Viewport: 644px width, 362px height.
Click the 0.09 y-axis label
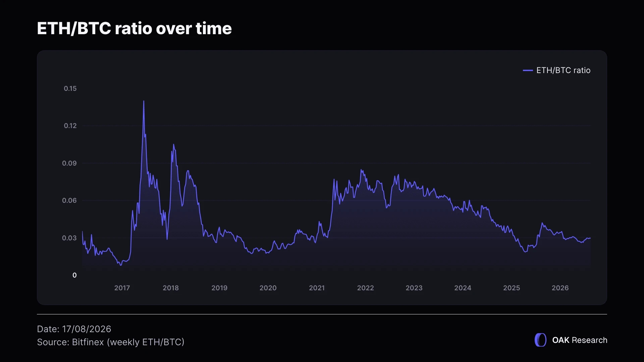click(69, 163)
